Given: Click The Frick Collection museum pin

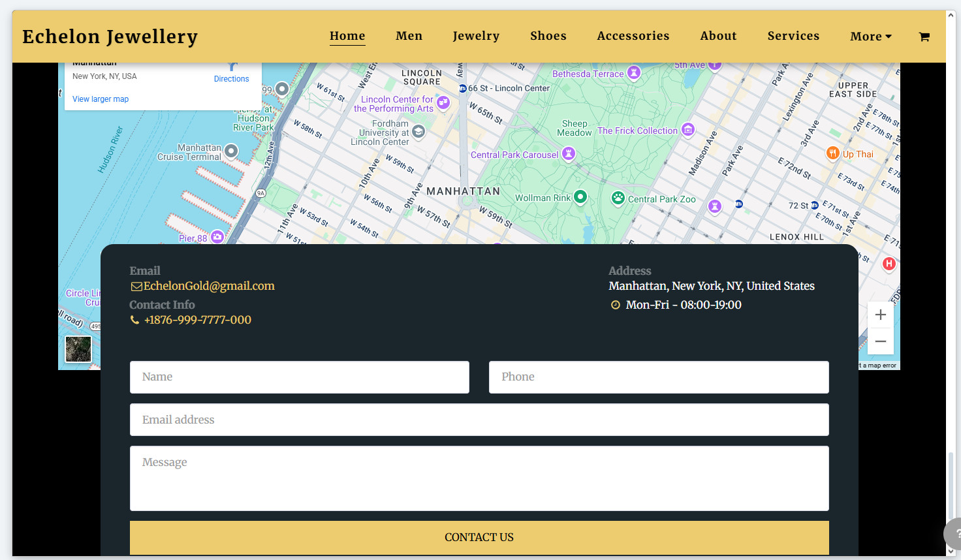Looking at the screenshot, I should (688, 129).
